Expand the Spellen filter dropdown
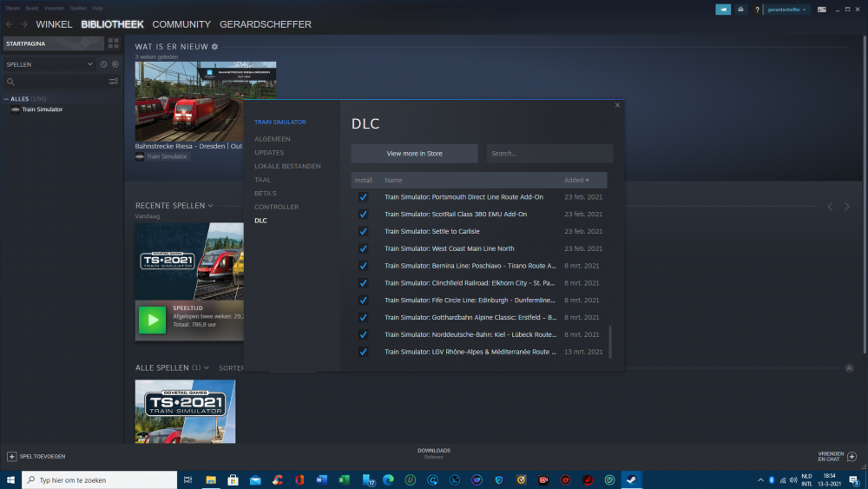The width and height of the screenshot is (868, 489). 89,64
